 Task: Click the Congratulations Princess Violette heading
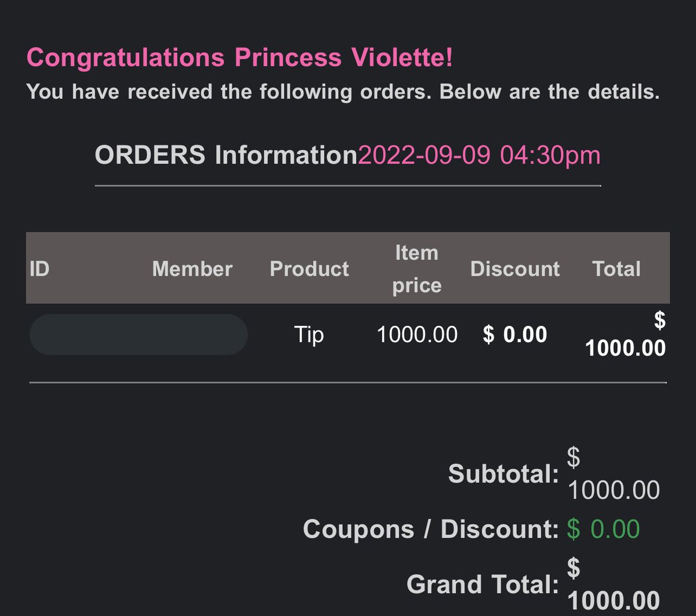click(240, 58)
